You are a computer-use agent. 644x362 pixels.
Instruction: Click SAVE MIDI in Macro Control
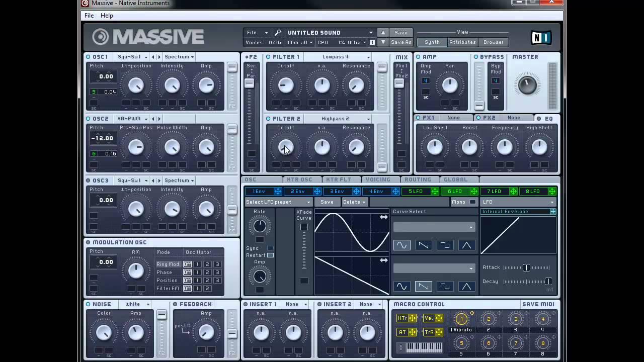click(538, 304)
